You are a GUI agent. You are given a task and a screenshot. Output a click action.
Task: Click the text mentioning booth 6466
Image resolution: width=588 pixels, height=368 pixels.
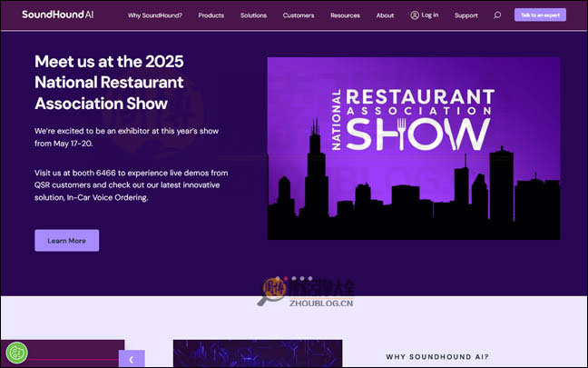click(x=132, y=185)
